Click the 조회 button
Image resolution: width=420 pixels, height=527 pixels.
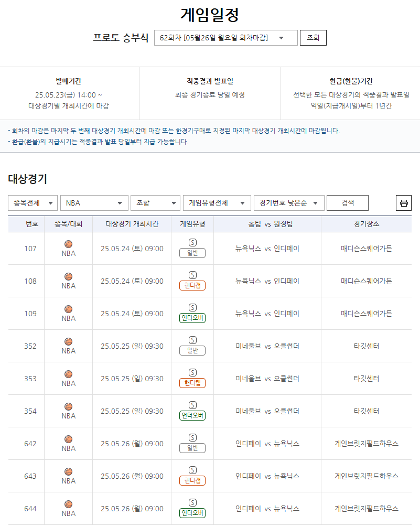coord(313,37)
